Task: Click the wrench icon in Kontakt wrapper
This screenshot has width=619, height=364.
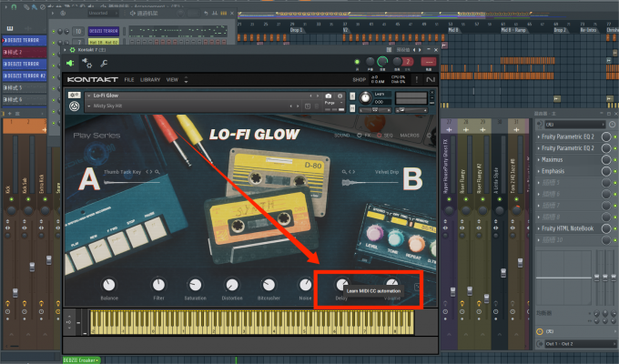Action: tap(104, 63)
